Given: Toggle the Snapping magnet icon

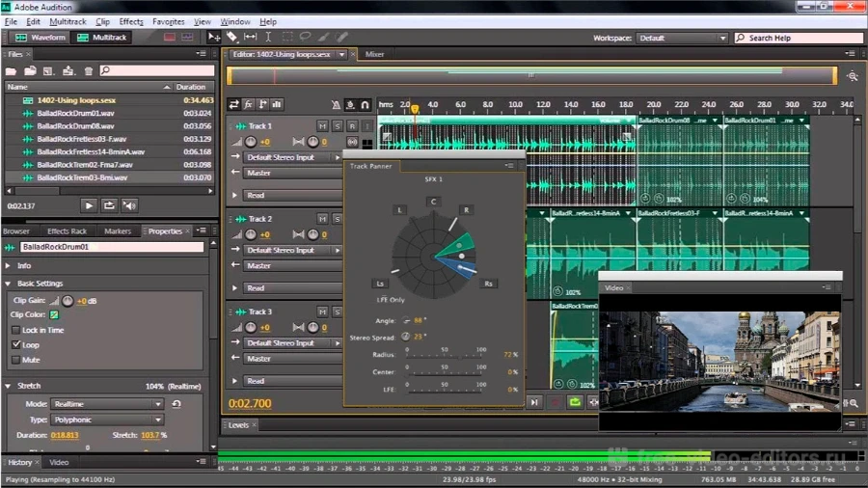Looking at the screenshot, I should click(x=365, y=104).
